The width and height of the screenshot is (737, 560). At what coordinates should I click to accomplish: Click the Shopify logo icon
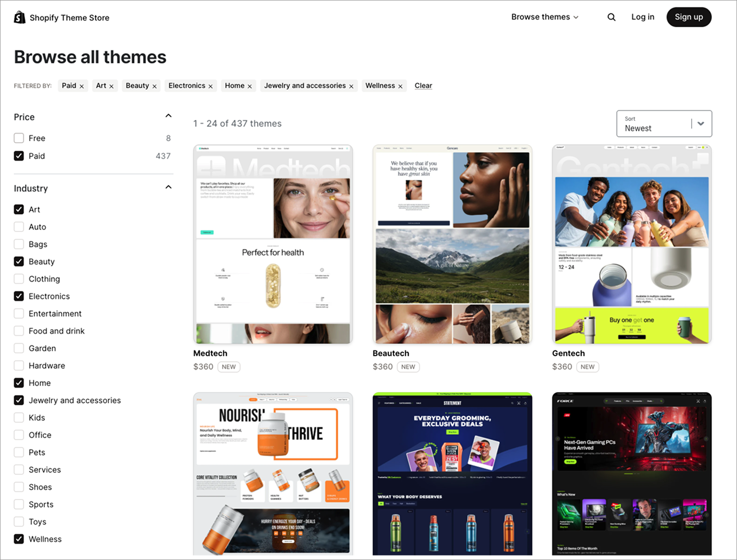[19, 17]
